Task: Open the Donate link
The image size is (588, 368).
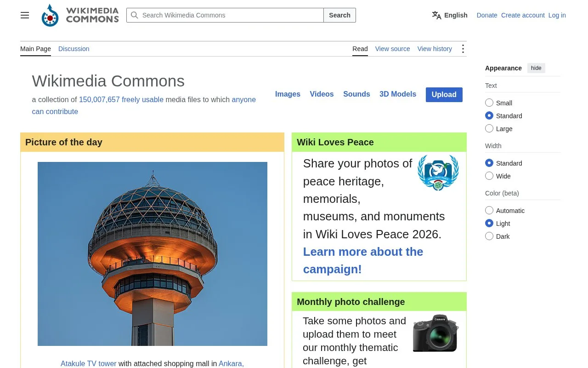Action: 487,15
